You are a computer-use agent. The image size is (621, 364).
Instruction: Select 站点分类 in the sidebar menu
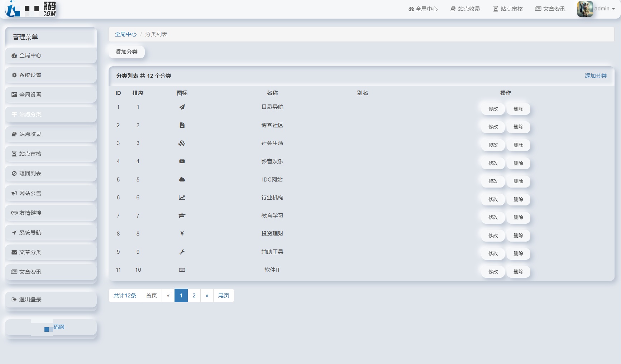51,115
